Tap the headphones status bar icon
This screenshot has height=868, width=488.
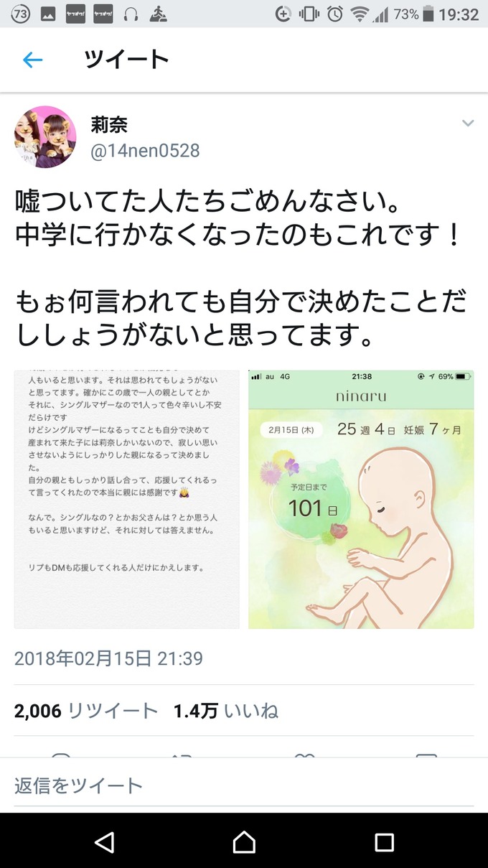tap(131, 14)
